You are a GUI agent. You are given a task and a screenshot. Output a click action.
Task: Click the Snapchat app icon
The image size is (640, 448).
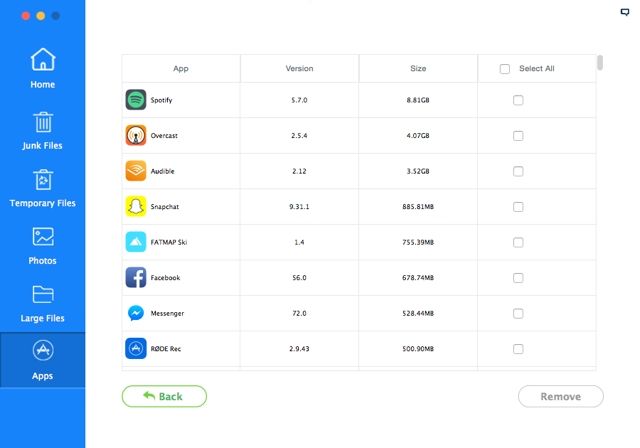click(x=136, y=206)
